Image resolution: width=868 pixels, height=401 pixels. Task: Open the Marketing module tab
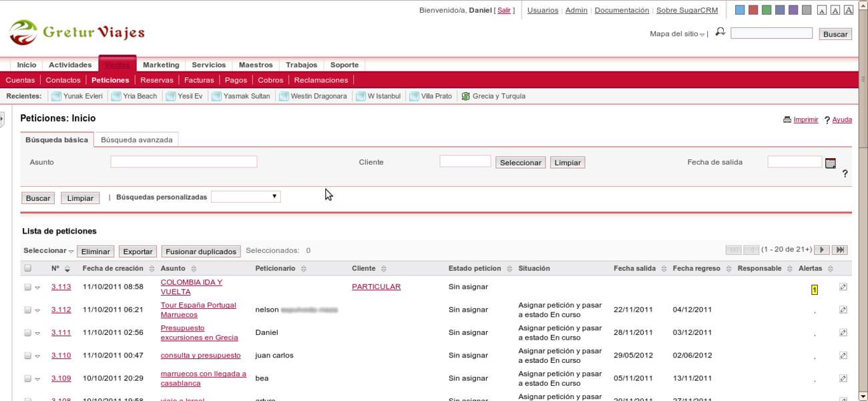(161, 65)
